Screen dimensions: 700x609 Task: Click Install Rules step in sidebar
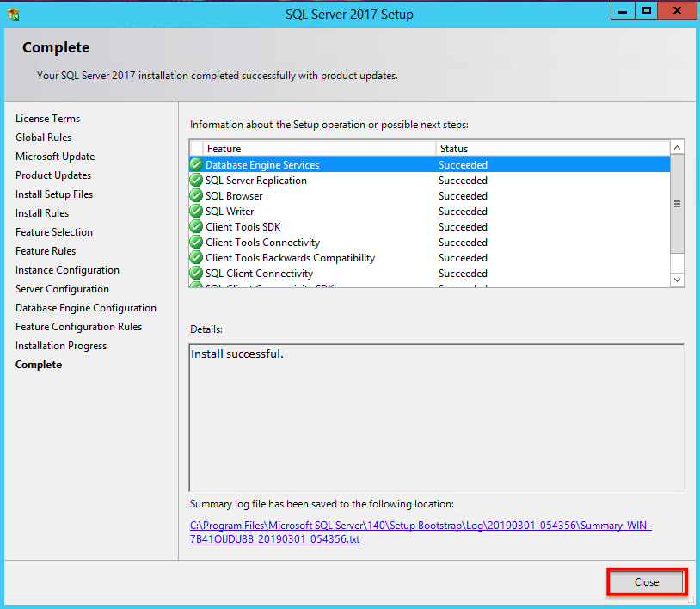pyautogui.click(x=42, y=213)
